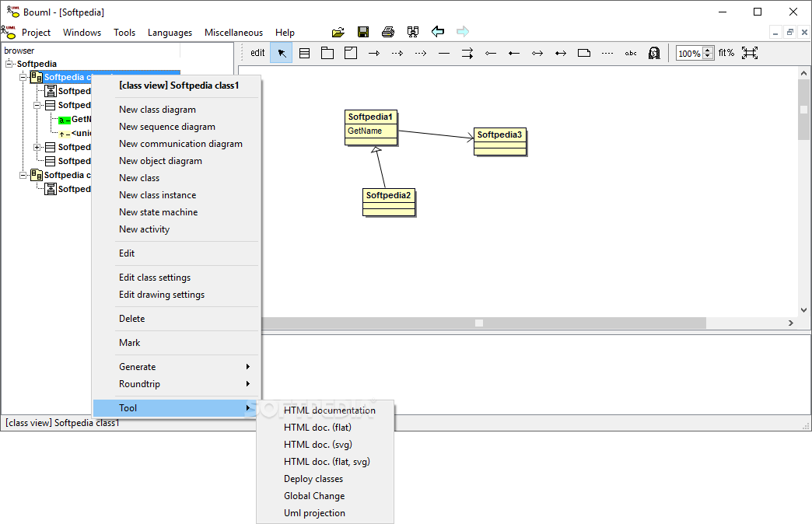This screenshot has width=812, height=524.
Task: Pick the Mona Lisa image tool
Action: [654, 53]
